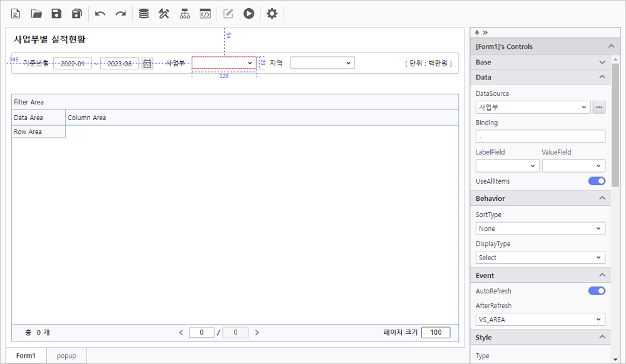Click the DataSource ellipsis button

pyautogui.click(x=599, y=107)
